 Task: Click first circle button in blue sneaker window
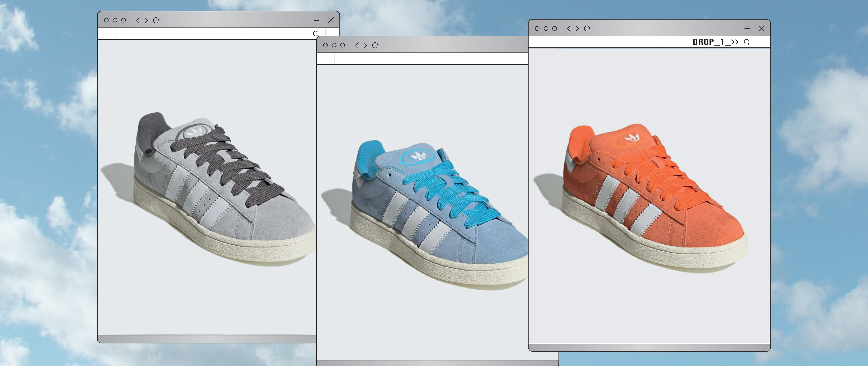(325, 45)
